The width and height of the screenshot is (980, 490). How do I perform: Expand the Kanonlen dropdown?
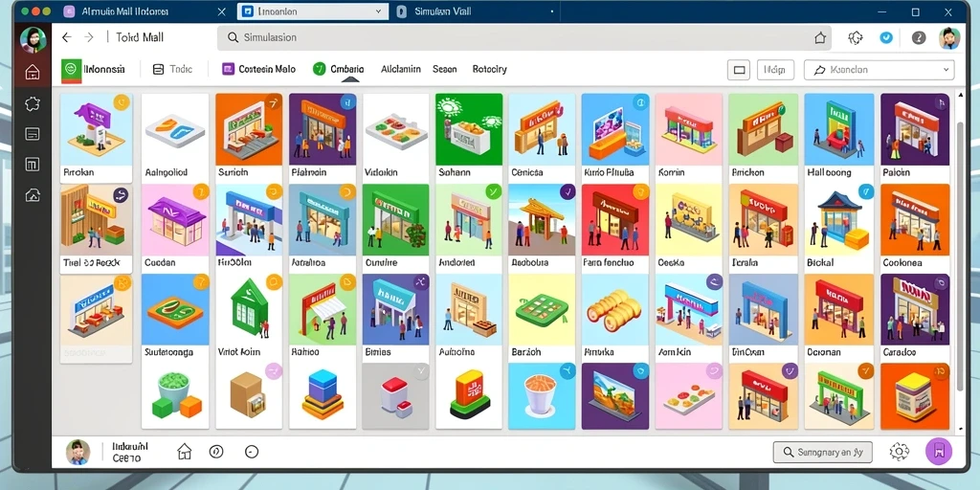click(x=880, y=70)
